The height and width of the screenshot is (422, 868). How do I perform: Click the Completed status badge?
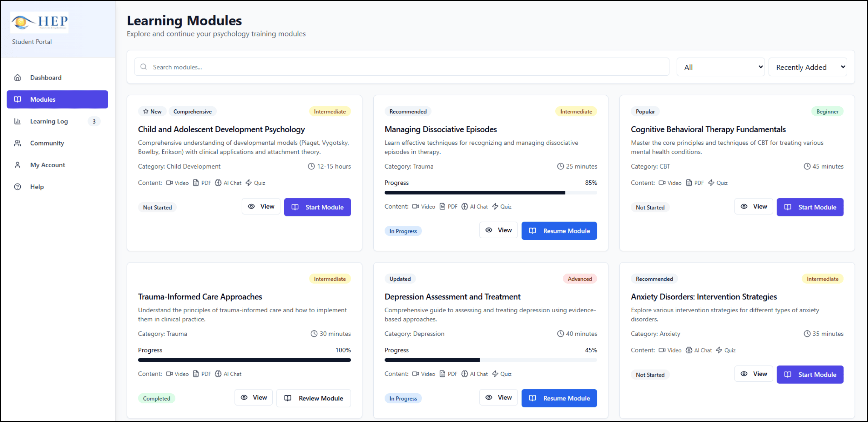156,399
